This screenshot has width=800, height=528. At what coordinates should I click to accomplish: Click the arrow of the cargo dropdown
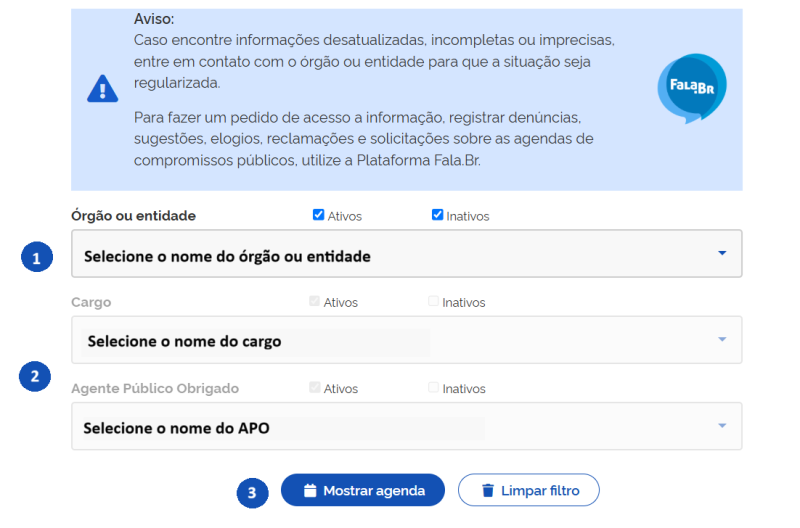pos(722,340)
